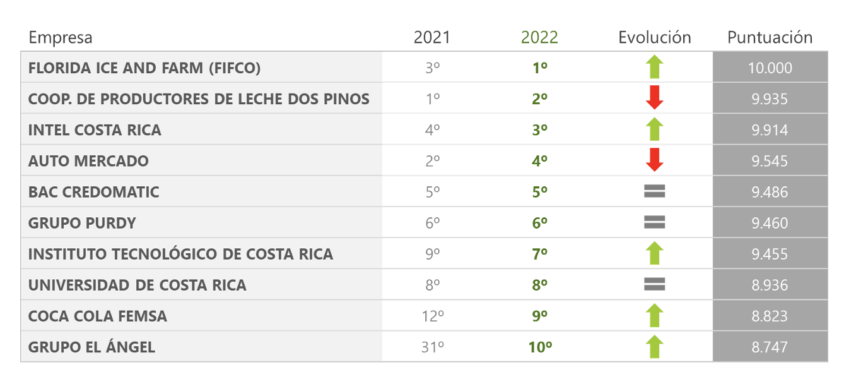Image resolution: width=868 pixels, height=384 pixels.
Task: Select the 2022 column header
Action: [x=539, y=37]
